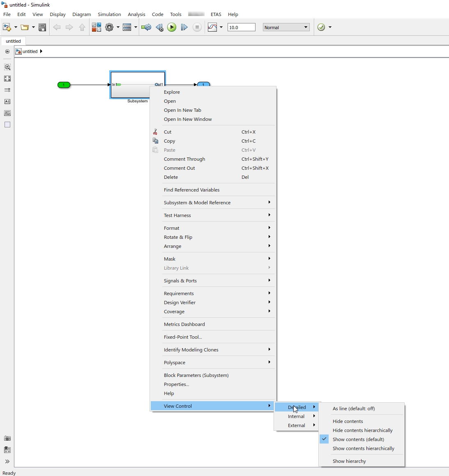Viewport: 449px width, 476px height.
Task: Switch to the untitled tab
Action: (14, 41)
